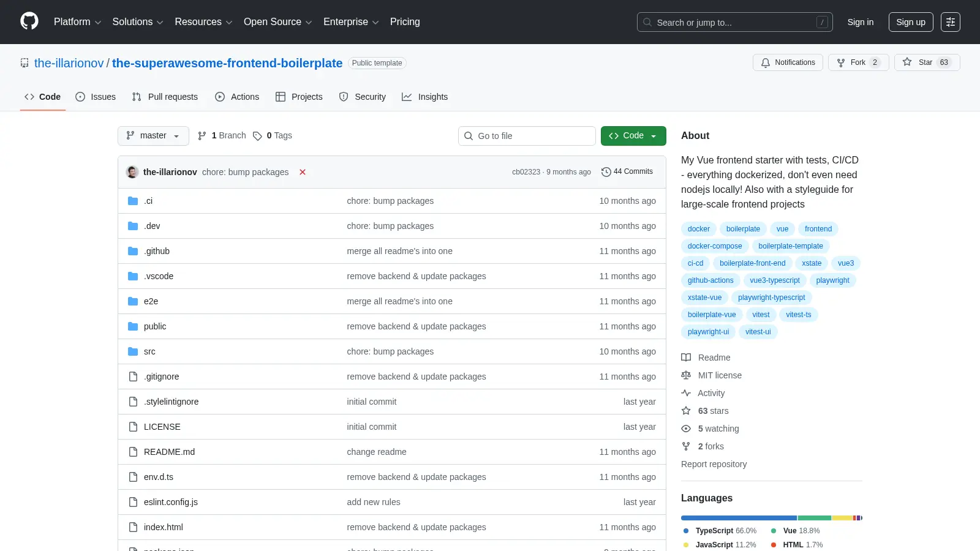Click Report repository link
Viewport: 980px width, 551px height.
(x=714, y=464)
